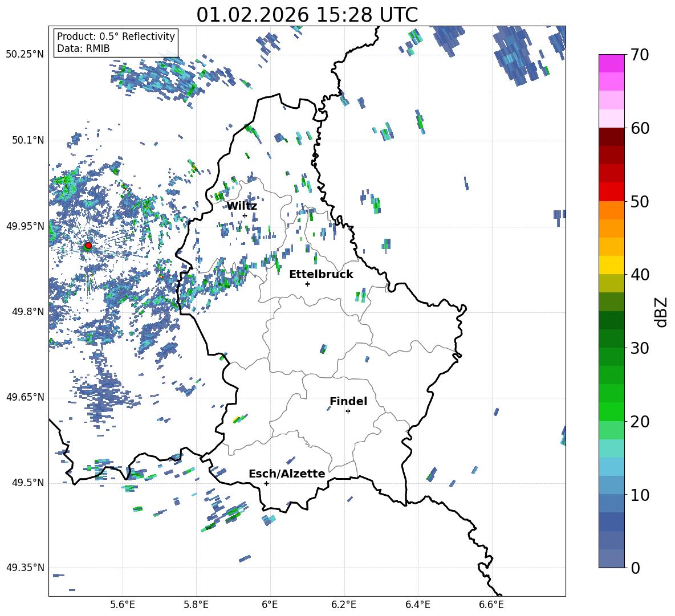Click the Ettelbruck station cross marker
The height and width of the screenshot is (616, 675).
307,284
